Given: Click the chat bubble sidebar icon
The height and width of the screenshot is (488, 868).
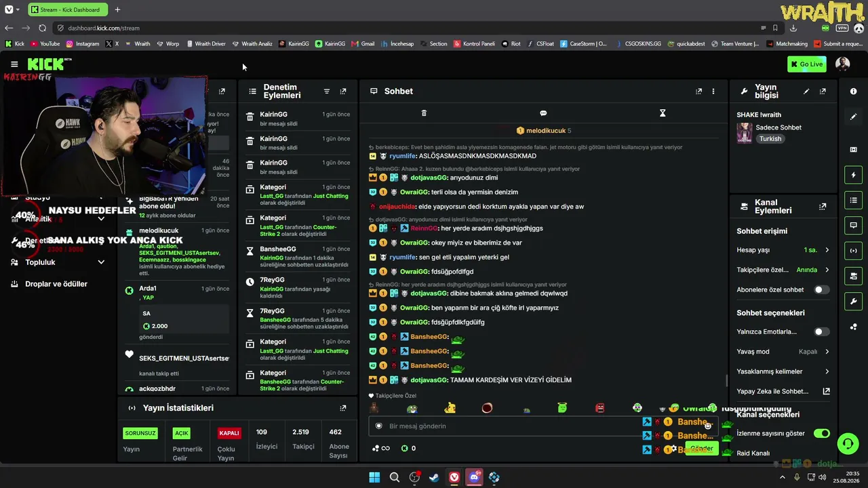Looking at the screenshot, I should [x=854, y=225].
